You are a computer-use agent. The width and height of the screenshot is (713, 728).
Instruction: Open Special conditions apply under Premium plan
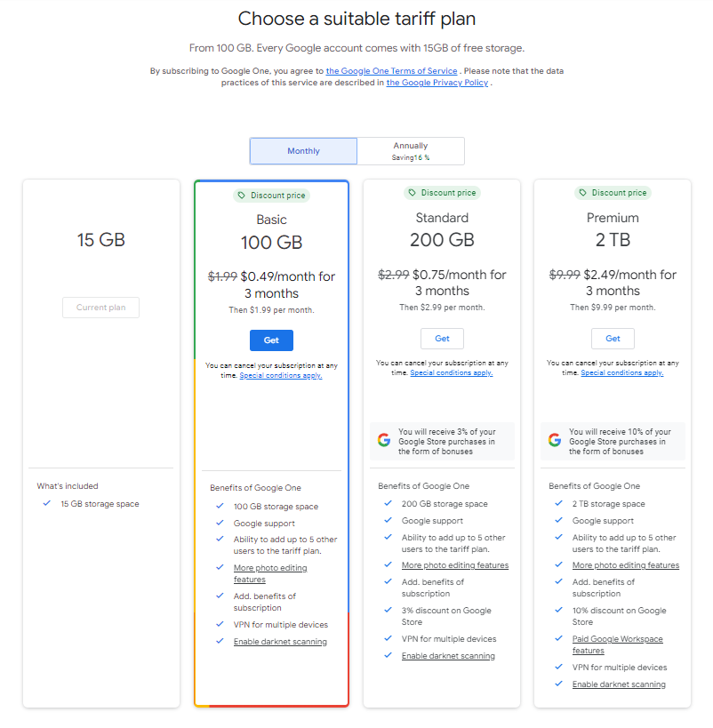[622, 373]
